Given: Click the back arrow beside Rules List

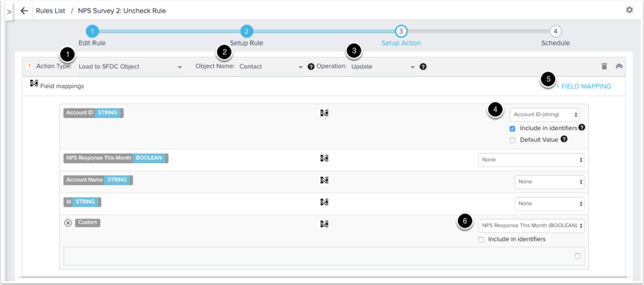Looking at the screenshot, I should (x=24, y=11).
